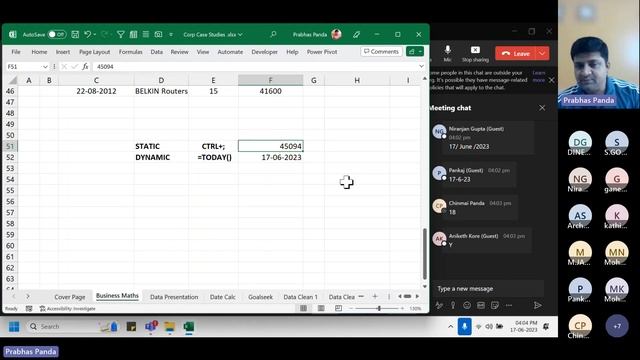Image resolution: width=640 pixels, height=360 pixels.
Task: Switch to the Date Calc sheet tab
Action: tap(222, 297)
